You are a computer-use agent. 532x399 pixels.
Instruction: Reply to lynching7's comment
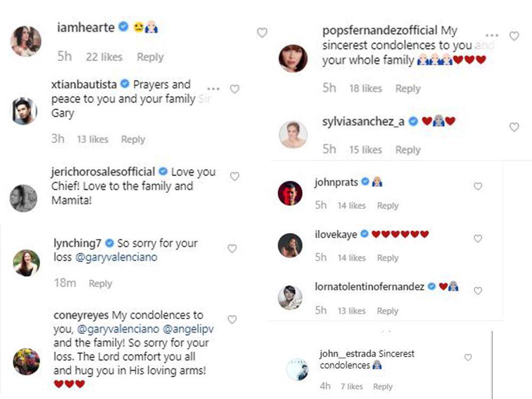click(101, 284)
